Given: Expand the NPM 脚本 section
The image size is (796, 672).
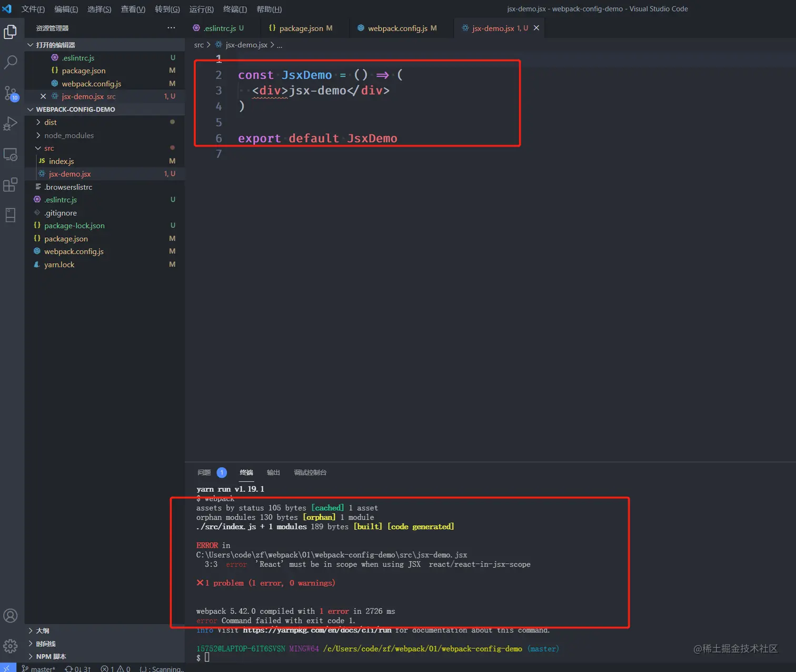Looking at the screenshot, I should point(105,656).
